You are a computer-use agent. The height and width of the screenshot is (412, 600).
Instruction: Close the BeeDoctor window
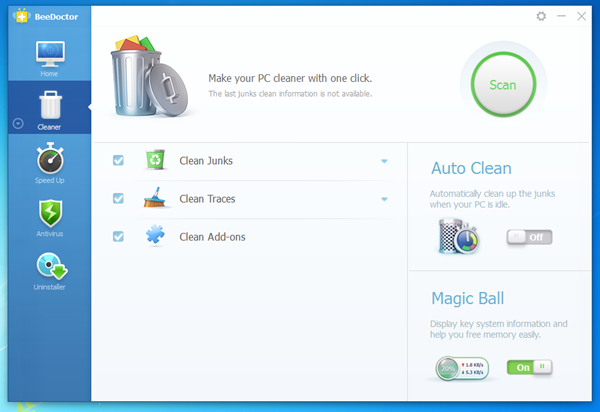pos(582,16)
